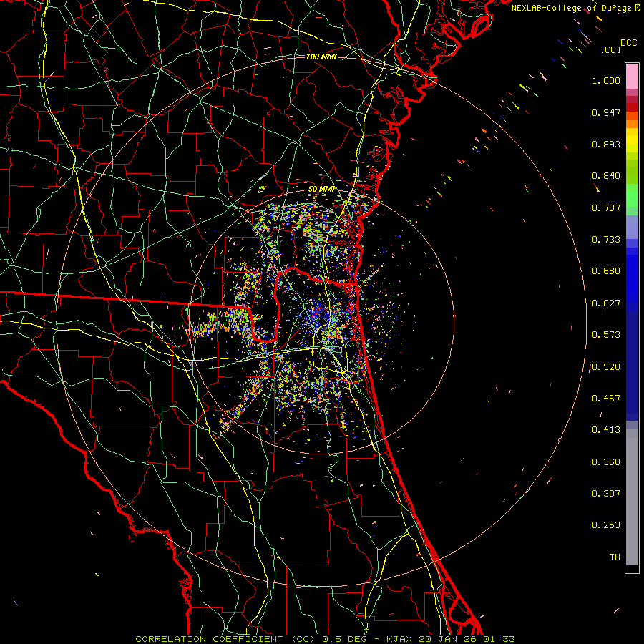
Task: Pick the lavender color bar segment
Action: (632, 228)
